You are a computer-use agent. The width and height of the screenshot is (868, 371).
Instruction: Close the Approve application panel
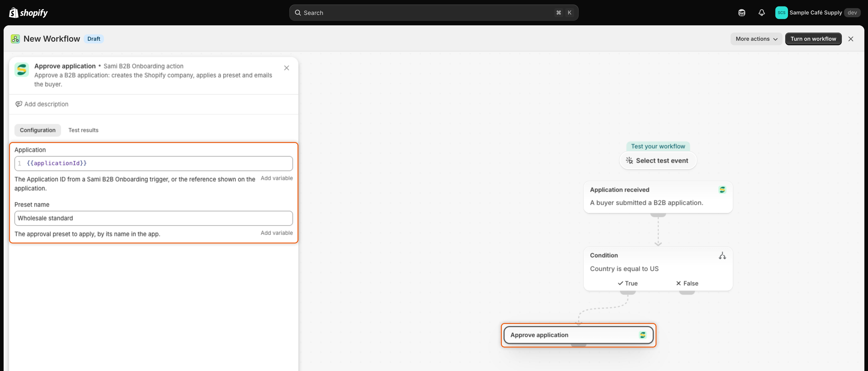pyautogui.click(x=286, y=68)
